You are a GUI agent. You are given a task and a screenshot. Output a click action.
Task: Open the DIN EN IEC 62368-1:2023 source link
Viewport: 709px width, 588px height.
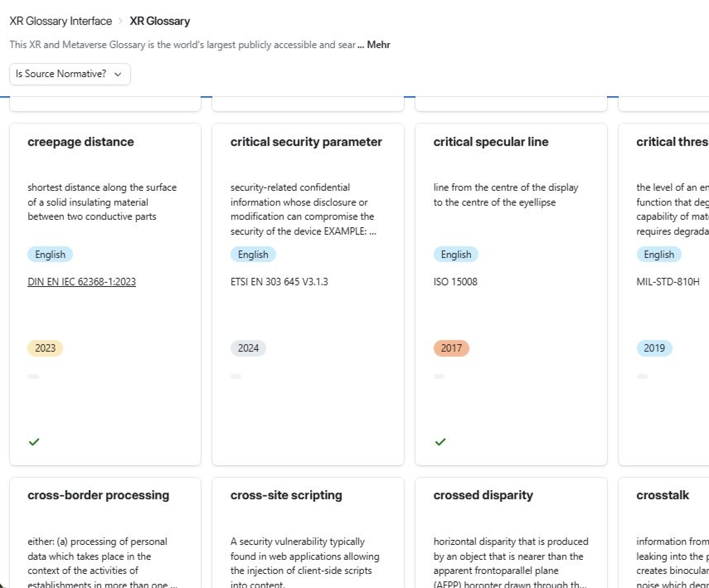(82, 282)
